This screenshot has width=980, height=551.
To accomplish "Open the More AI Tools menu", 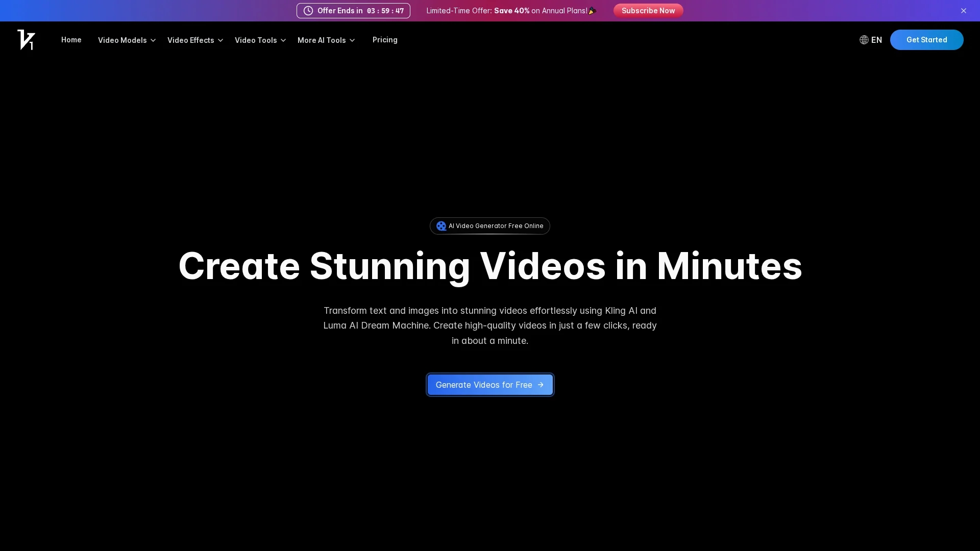I will (x=322, y=40).
